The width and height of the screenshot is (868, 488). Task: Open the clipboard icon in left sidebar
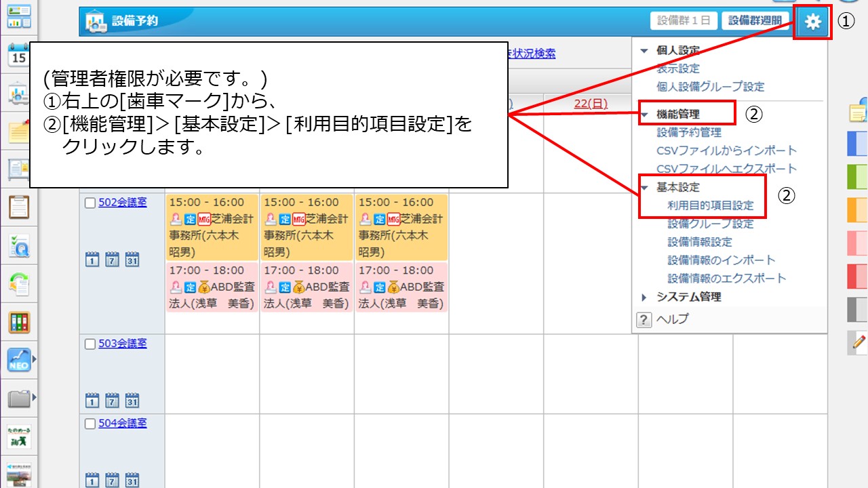(x=18, y=207)
